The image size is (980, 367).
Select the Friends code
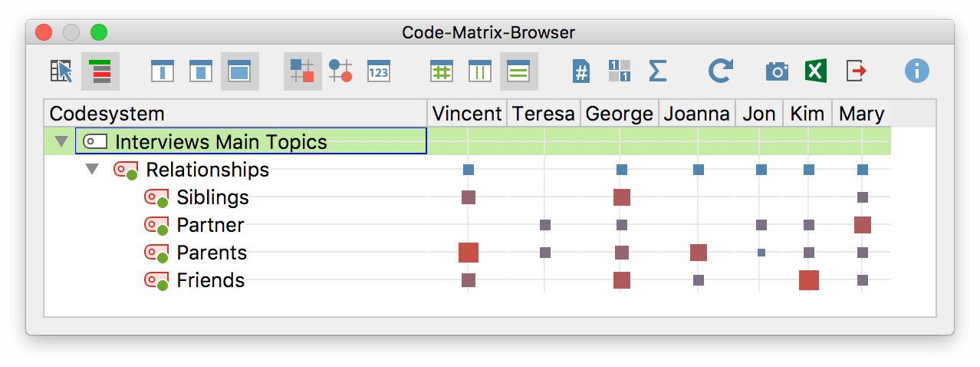point(210,280)
